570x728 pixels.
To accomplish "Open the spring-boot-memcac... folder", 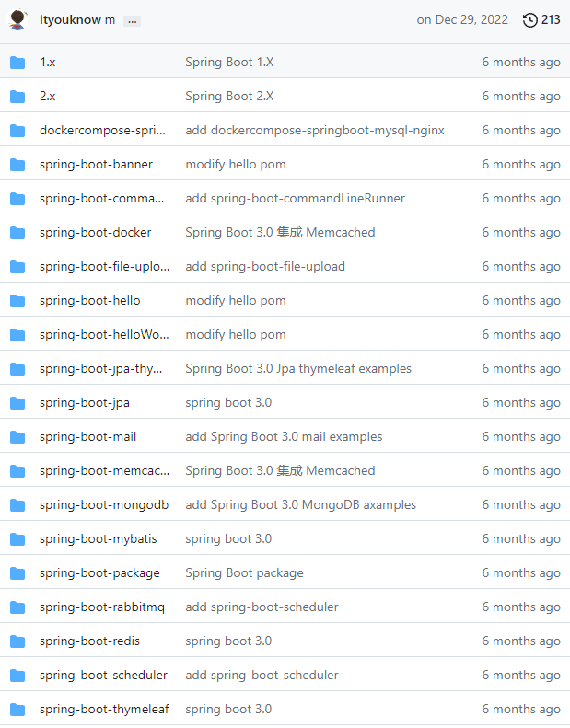I will coord(105,471).
